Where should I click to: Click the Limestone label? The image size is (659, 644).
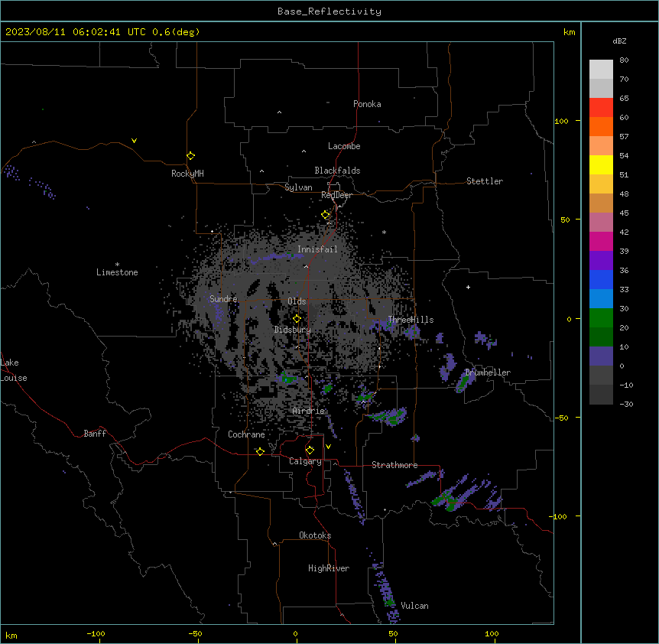pos(117,272)
